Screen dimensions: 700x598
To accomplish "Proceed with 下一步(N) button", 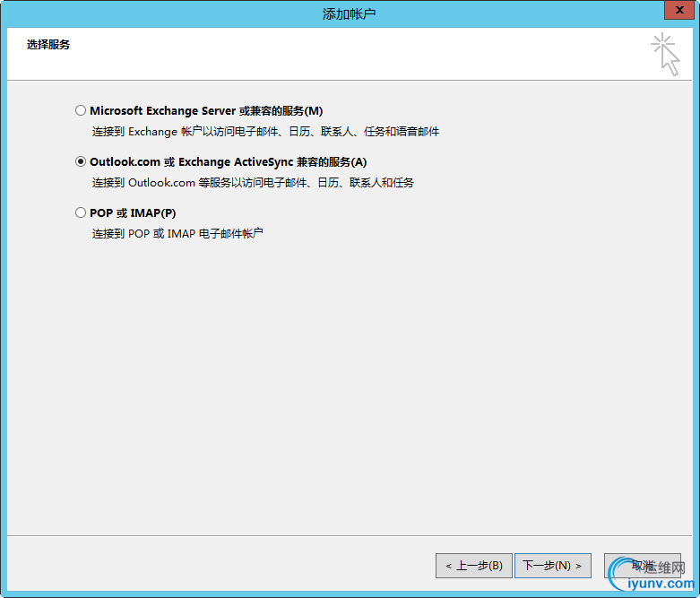I will [553, 566].
